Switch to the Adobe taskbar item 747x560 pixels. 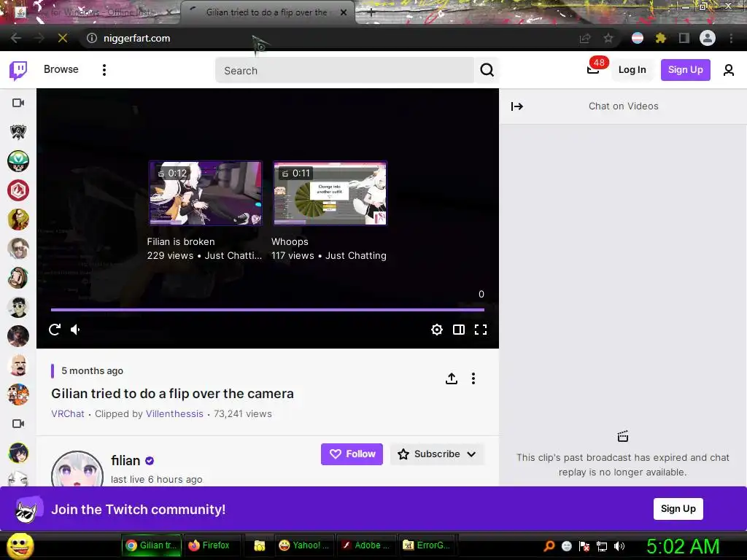(365, 545)
